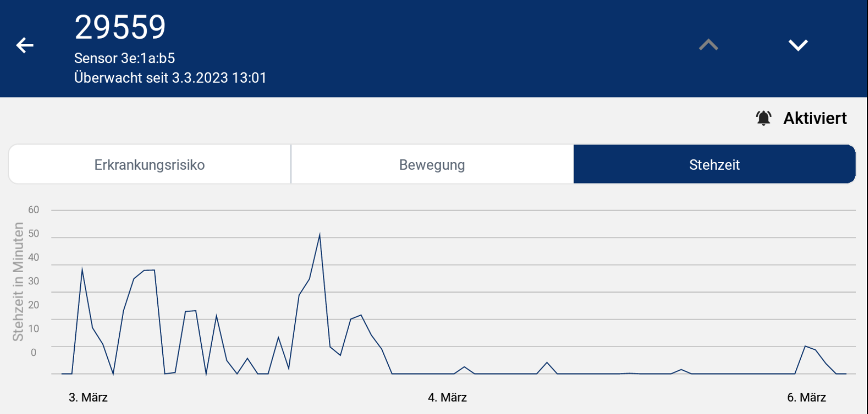
Task: Click the alarm bell icon
Action: (x=763, y=118)
